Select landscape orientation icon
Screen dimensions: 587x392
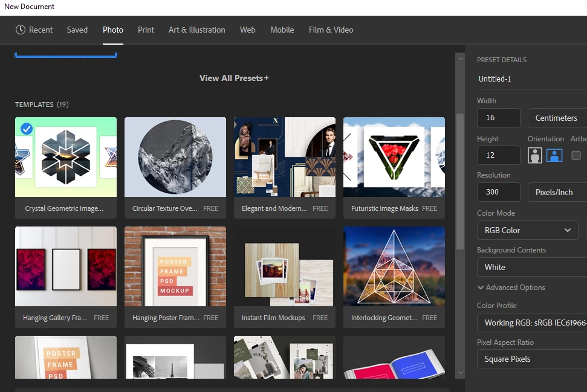pyautogui.click(x=554, y=155)
